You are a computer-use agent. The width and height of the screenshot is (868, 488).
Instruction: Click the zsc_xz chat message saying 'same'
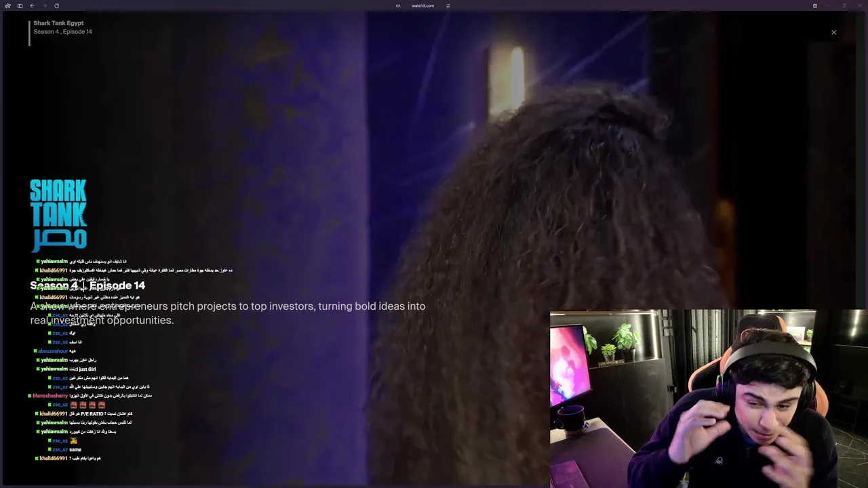click(x=75, y=449)
